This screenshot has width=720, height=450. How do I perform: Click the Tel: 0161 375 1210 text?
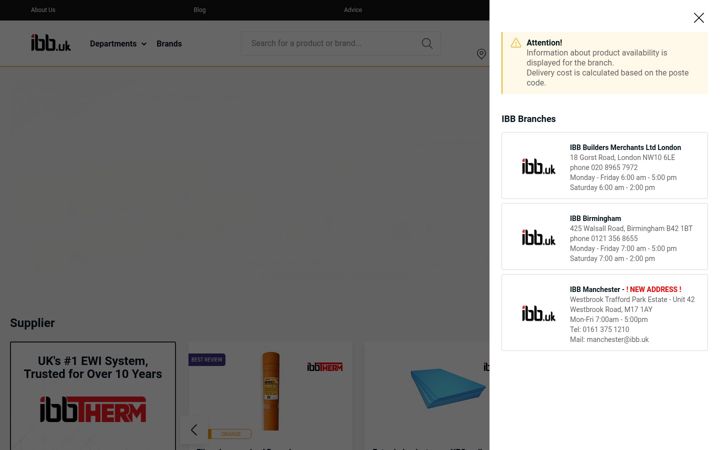[599, 330]
